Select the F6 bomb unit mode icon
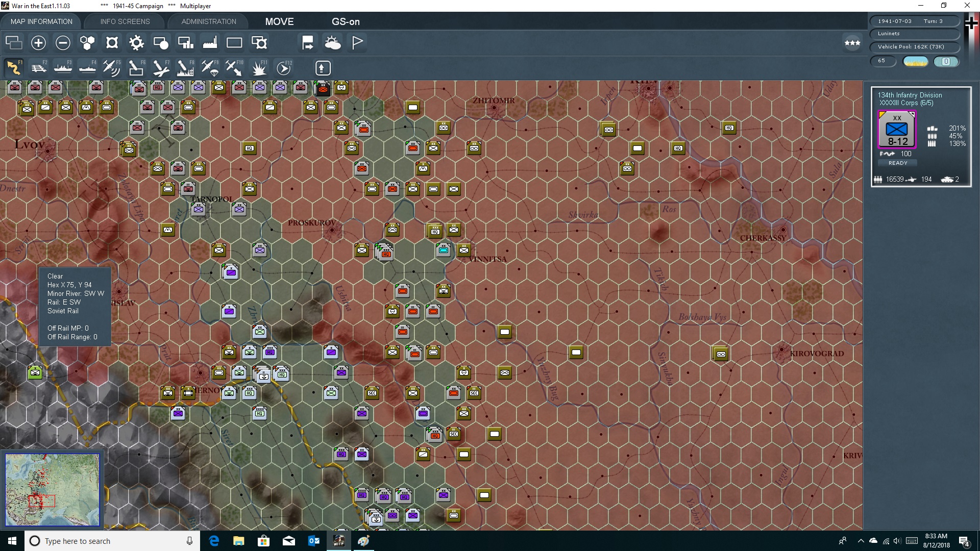 (136, 68)
